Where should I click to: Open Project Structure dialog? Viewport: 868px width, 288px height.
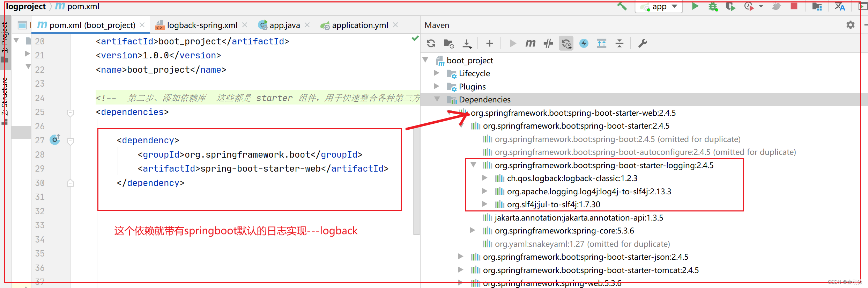tap(817, 7)
